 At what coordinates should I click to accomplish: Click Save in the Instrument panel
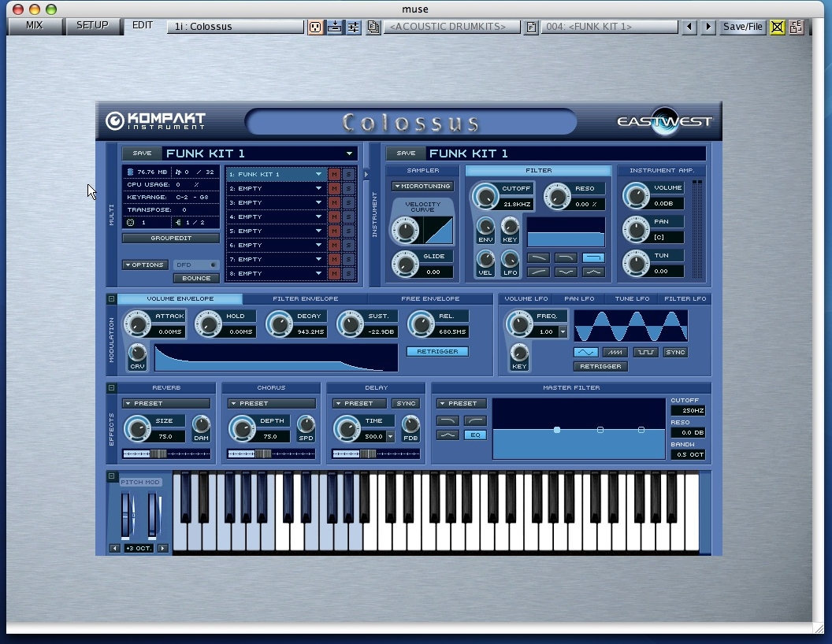pyautogui.click(x=406, y=154)
